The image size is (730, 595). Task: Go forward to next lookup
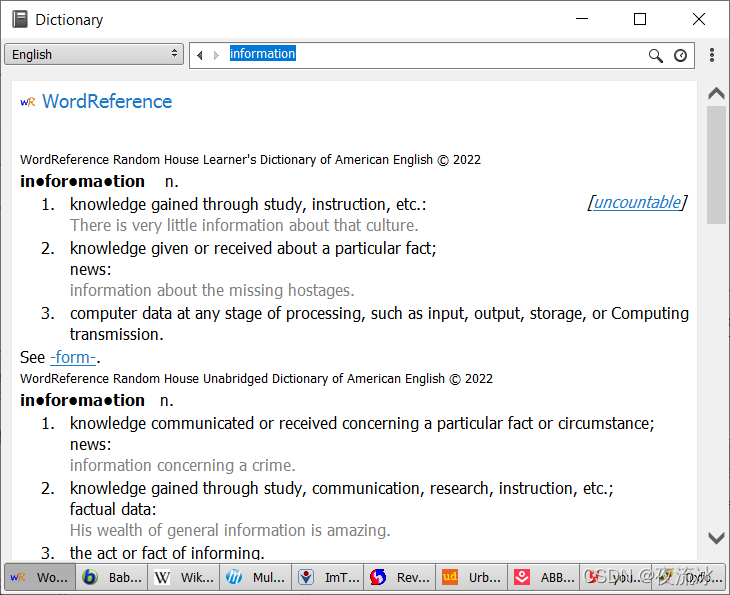(216, 55)
